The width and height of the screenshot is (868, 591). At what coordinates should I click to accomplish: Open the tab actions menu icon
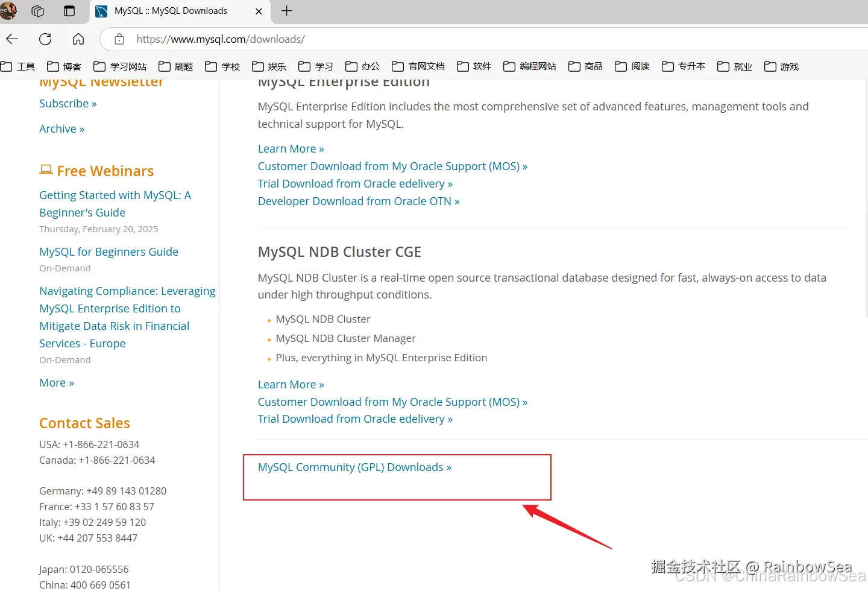point(69,11)
